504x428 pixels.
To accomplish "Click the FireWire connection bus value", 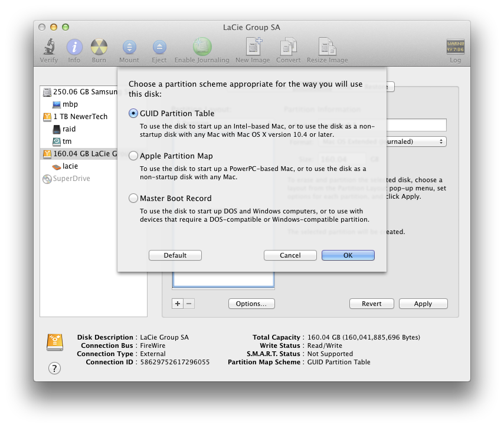I will (x=153, y=346).
